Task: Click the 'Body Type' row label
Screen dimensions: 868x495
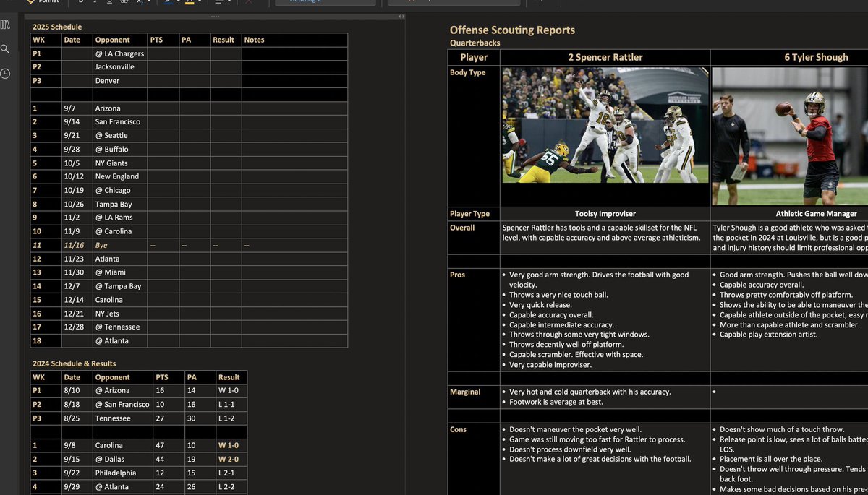Action: [468, 72]
